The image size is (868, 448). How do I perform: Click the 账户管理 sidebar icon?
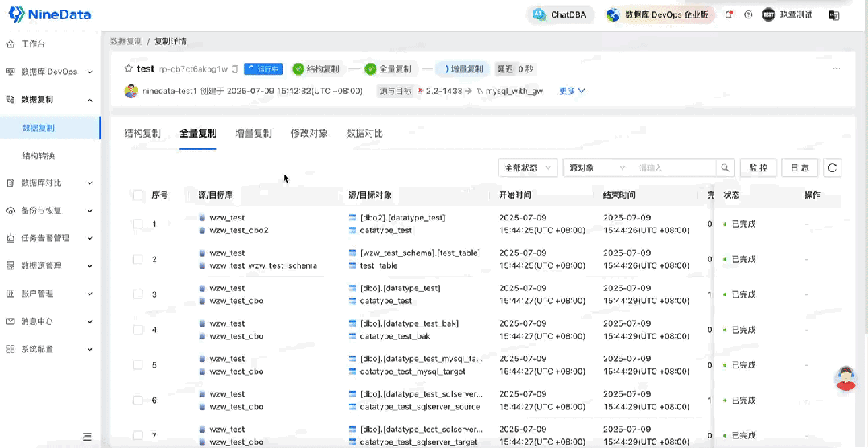click(10, 294)
